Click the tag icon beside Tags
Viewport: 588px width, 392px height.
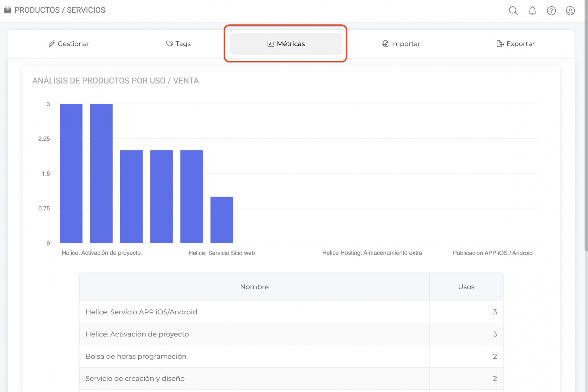(169, 44)
